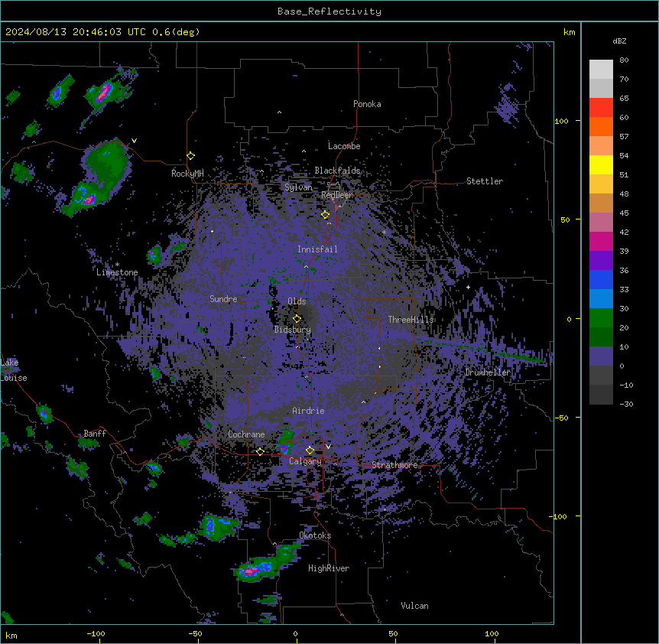Screen dimensions: 659x644
Task: Click the -10 value in dBZ legend
Action: tap(626, 385)
